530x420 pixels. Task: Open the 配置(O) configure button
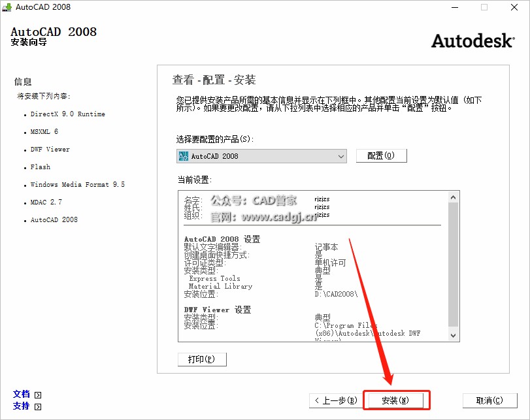coord(381,155)
